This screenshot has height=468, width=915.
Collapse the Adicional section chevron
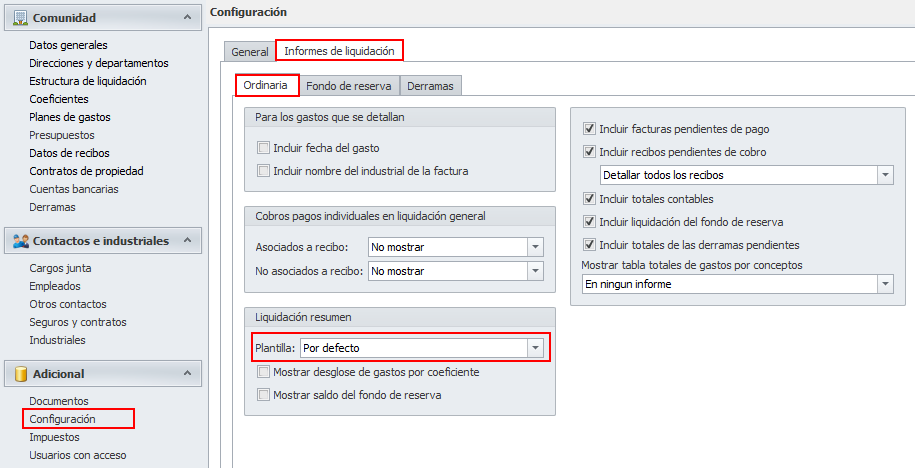click(185, 374)
